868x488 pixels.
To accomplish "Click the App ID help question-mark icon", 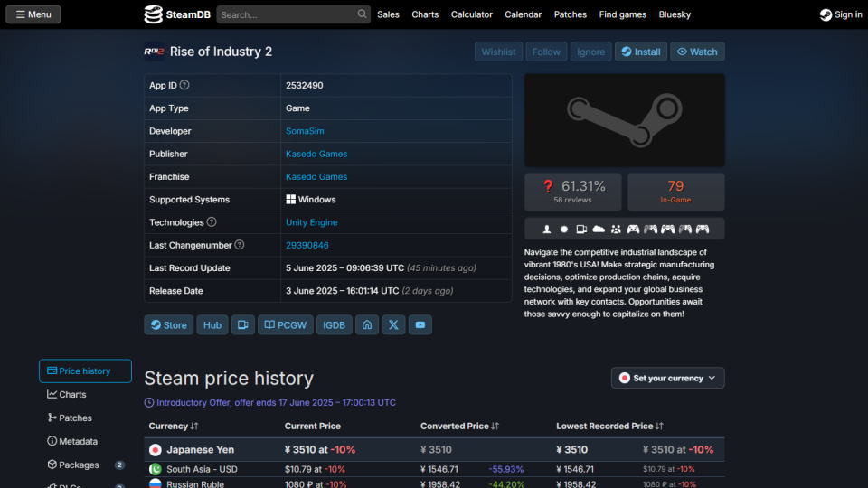I will pos(184,85).
